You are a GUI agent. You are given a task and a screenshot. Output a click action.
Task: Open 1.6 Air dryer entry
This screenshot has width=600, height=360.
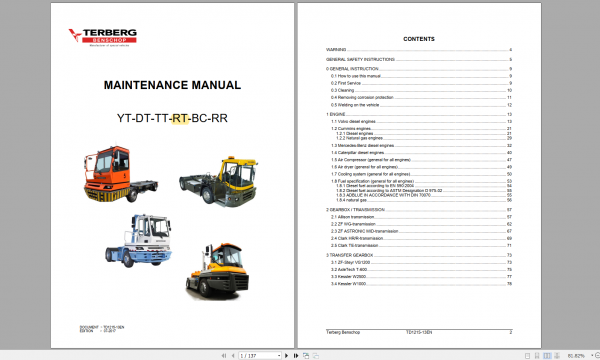coord(421,167)
